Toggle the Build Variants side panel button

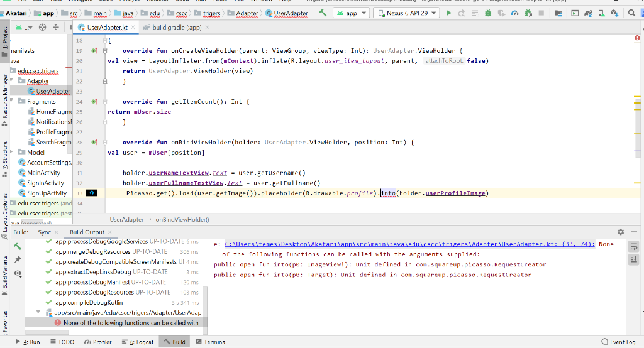tap(4, 275)
